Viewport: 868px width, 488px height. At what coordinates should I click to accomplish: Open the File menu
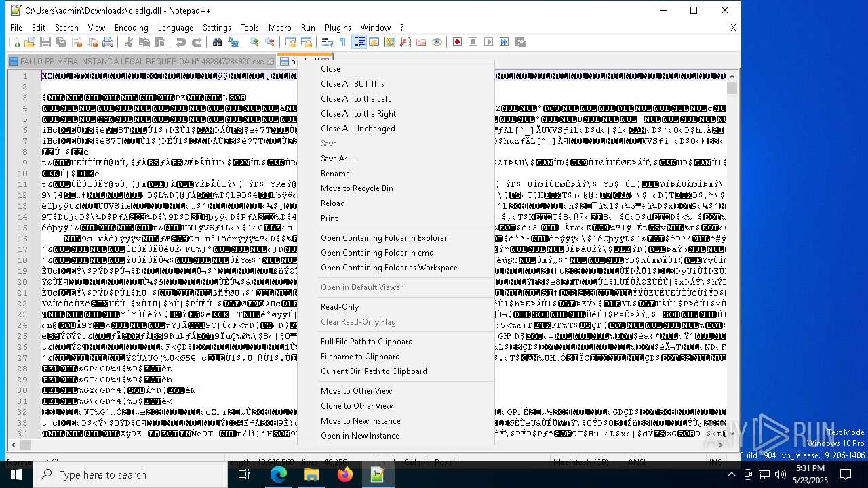16,28
